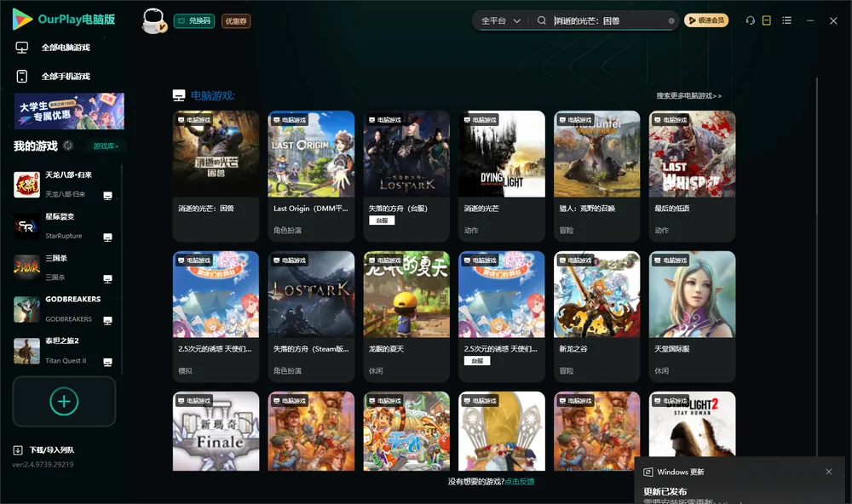Open the headset customer service icon
Viewport: 852px width, 504px height.
point(750,20)
